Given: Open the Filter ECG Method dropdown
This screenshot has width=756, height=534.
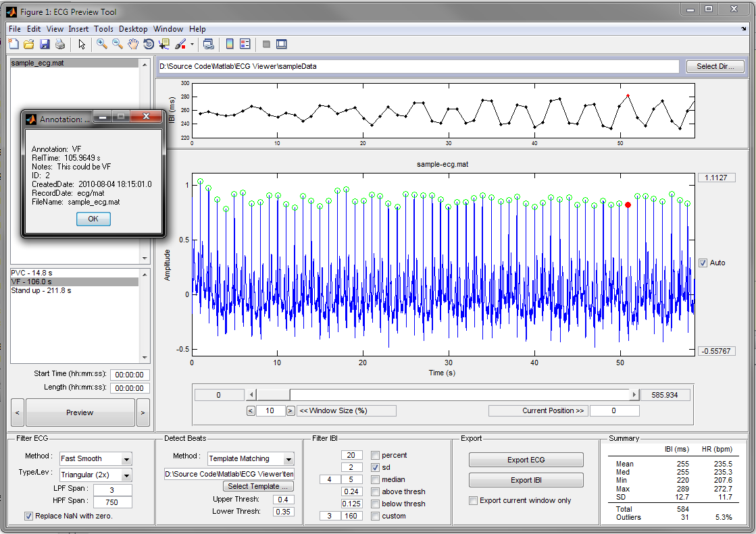Looking at the screenshot, I should tap(95, 458).
